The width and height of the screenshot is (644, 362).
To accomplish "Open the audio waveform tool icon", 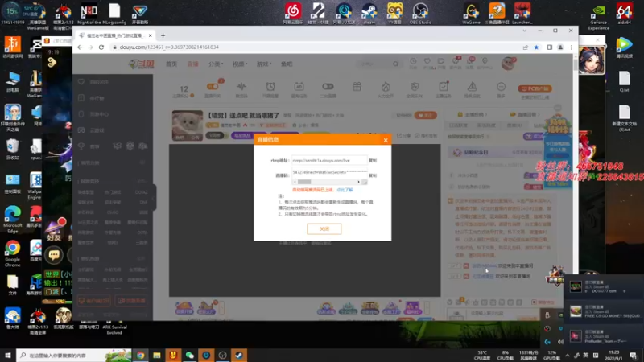I will (x=242, y=87).
